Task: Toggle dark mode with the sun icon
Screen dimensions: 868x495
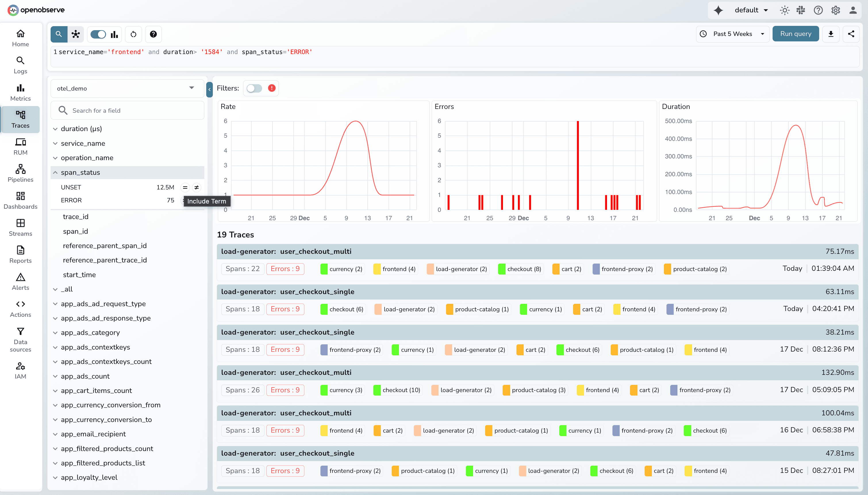Action: [784, 10]
